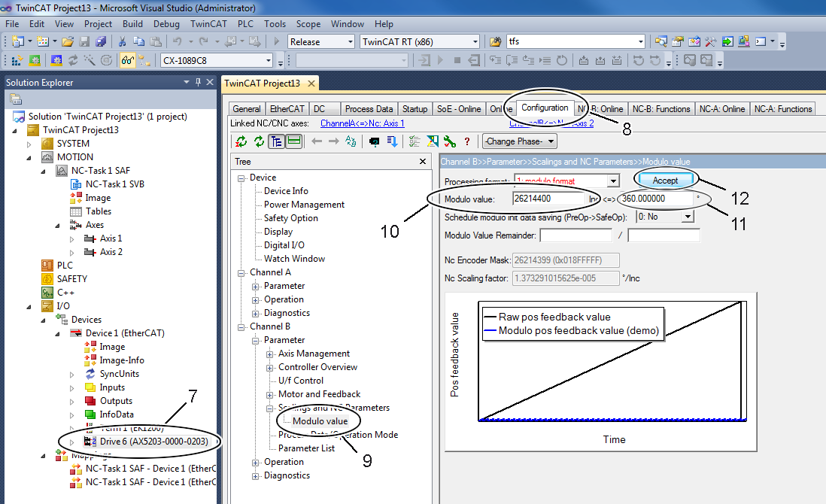Open Processing format dropdown
This screenshot has width=826, height=504.
click(x=613, y=181)
